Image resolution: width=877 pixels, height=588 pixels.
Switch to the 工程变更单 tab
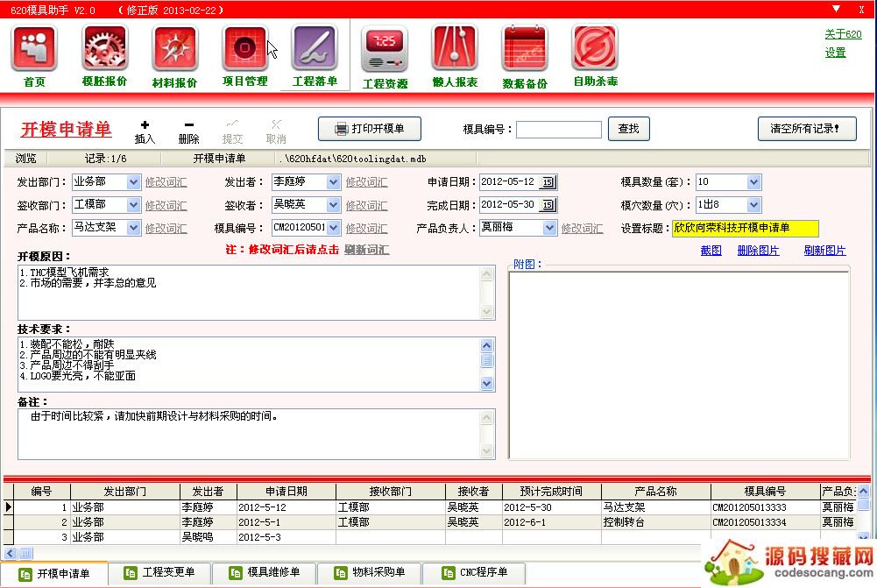[x=159, y=573]
